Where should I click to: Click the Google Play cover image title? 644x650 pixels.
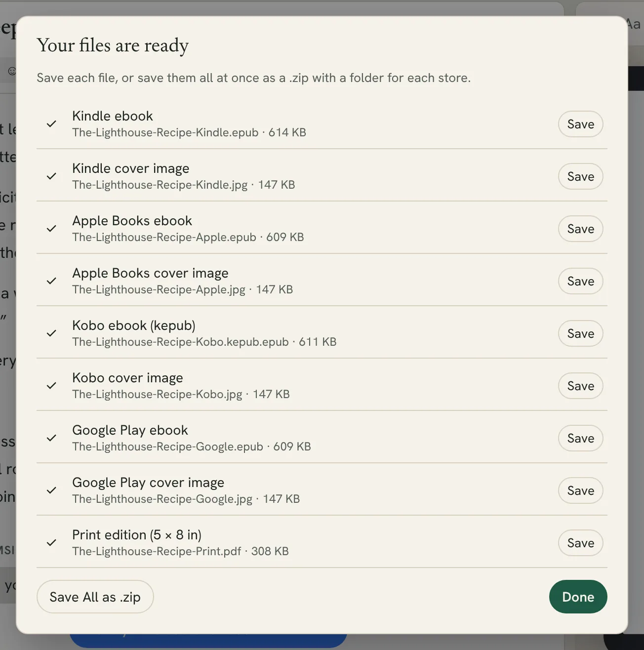pyautogui.click(x=148, y=483)
